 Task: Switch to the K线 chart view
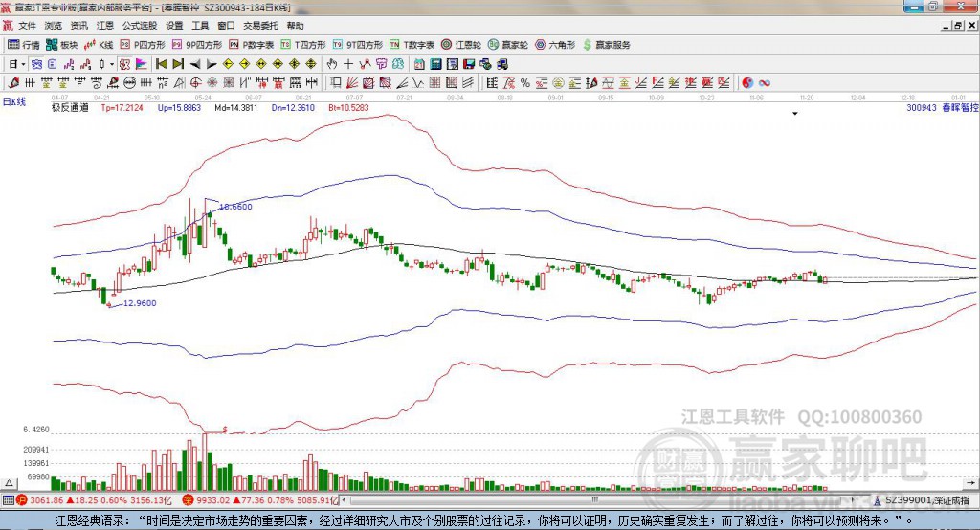point(99,45)
